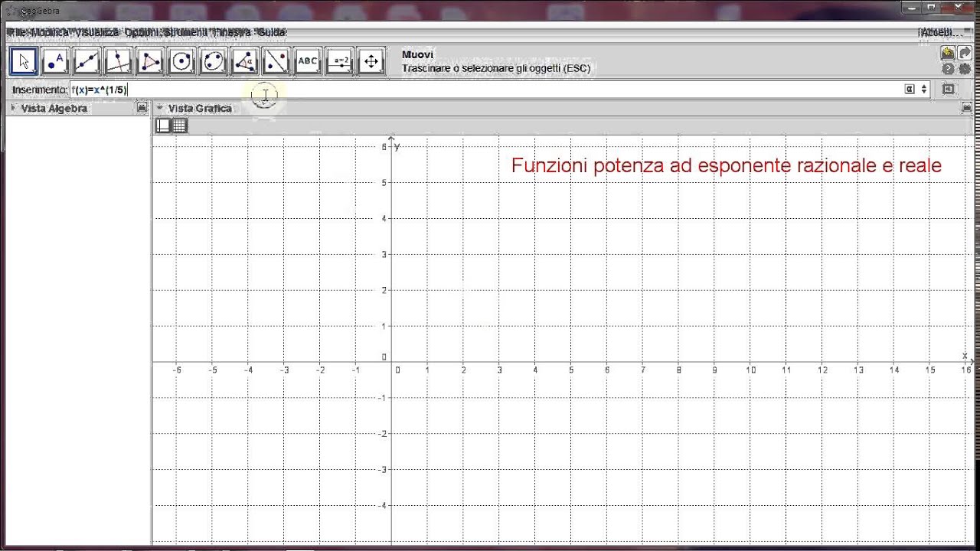Toggle axes display in Vista Grafica
This screenshot has height=551, width=980.
163,126
